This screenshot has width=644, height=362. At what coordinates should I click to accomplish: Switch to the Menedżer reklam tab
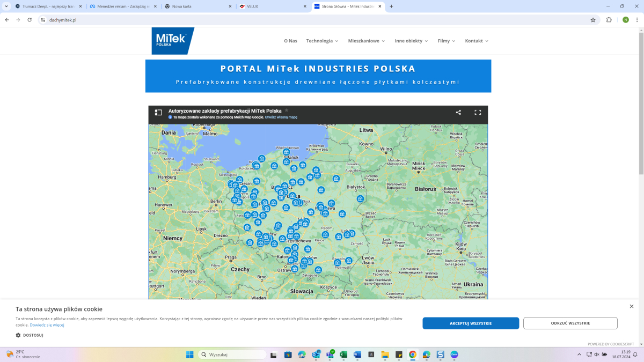click(x=124, y=6)
